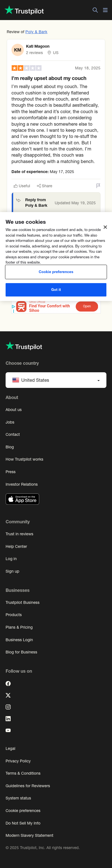This screenshot has height=868, width=112.
Task: Mark the review as Useful
Action: [22, 186]
